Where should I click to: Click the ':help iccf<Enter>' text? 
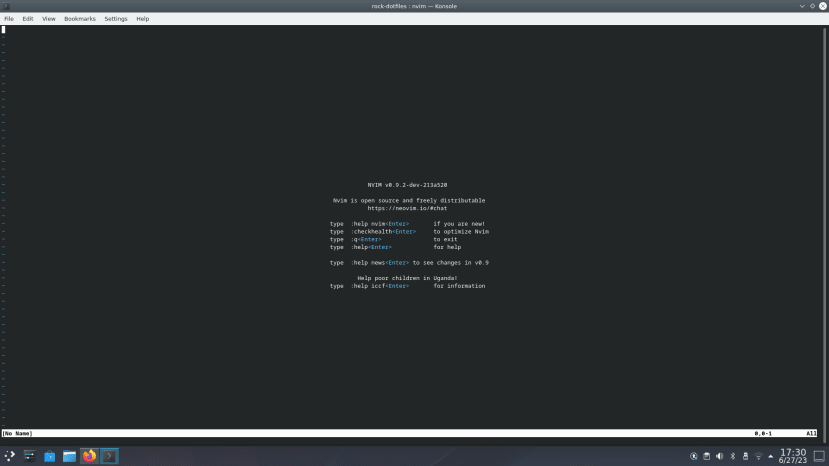(380, 286)
